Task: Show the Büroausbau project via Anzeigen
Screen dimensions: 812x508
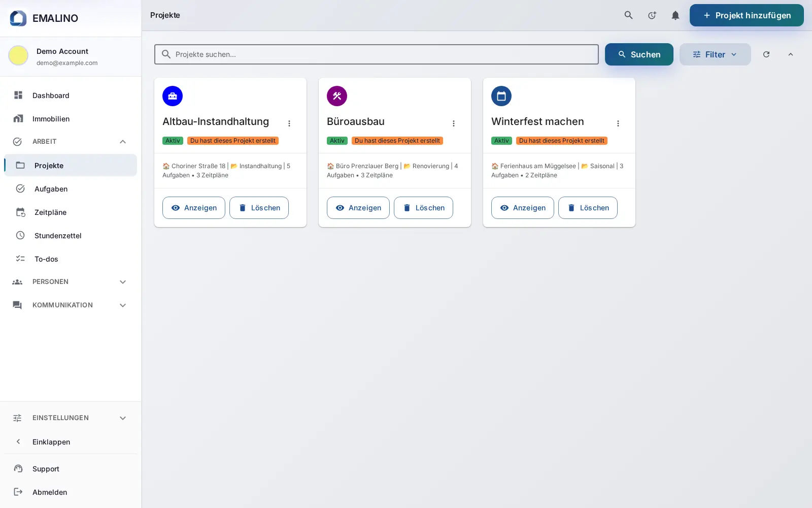Action: click(358, 208)
